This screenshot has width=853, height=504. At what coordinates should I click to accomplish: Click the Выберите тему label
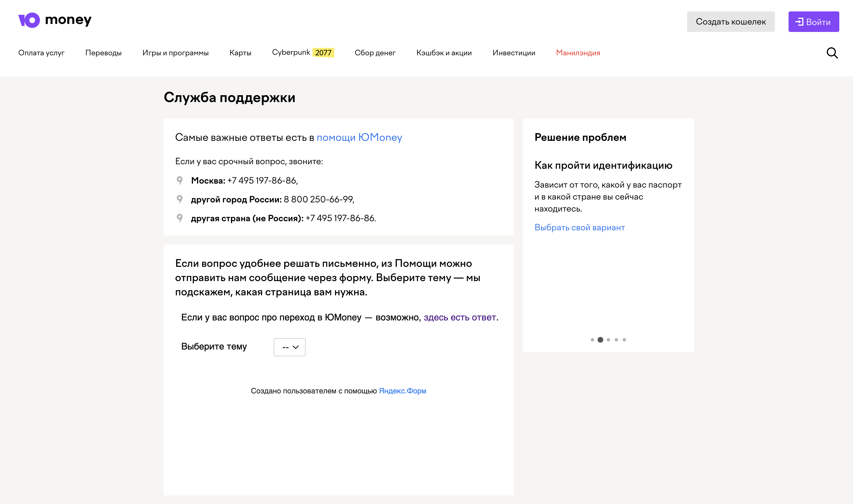214,346
